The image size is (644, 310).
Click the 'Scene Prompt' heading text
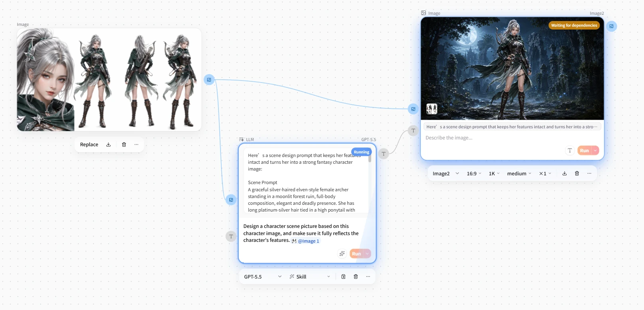262,182
